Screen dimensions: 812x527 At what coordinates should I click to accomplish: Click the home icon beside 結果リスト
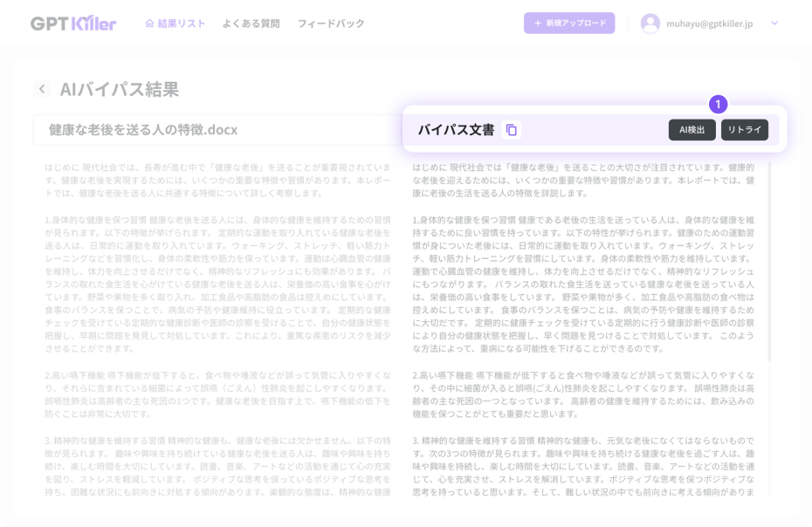point(149,24)
